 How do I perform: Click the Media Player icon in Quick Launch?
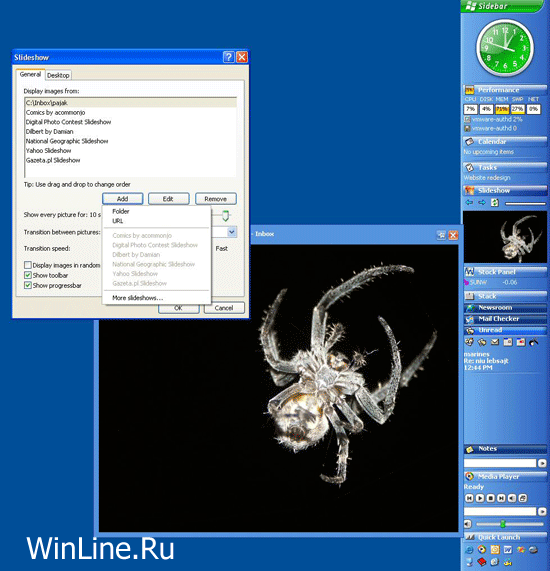(x=482, y=550)
